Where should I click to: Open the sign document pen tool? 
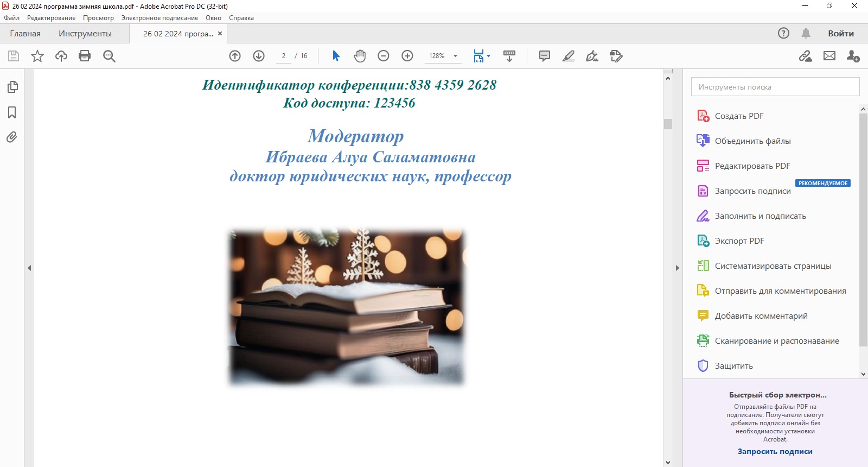(x=592, y=56)
